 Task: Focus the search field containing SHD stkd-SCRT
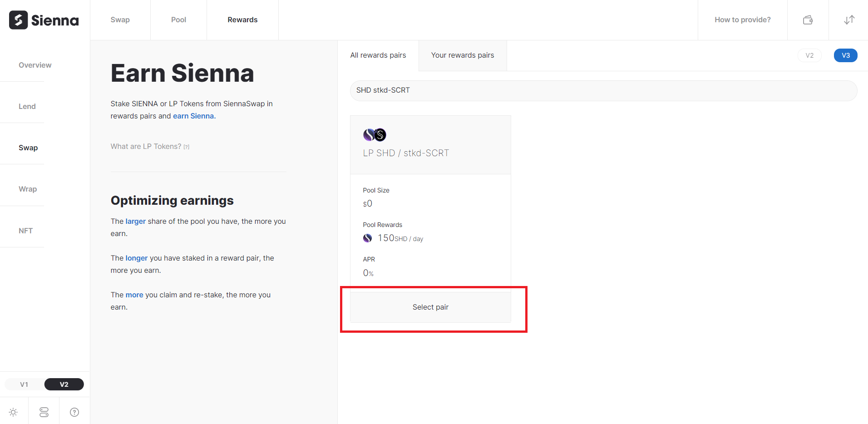pos(604,91)
